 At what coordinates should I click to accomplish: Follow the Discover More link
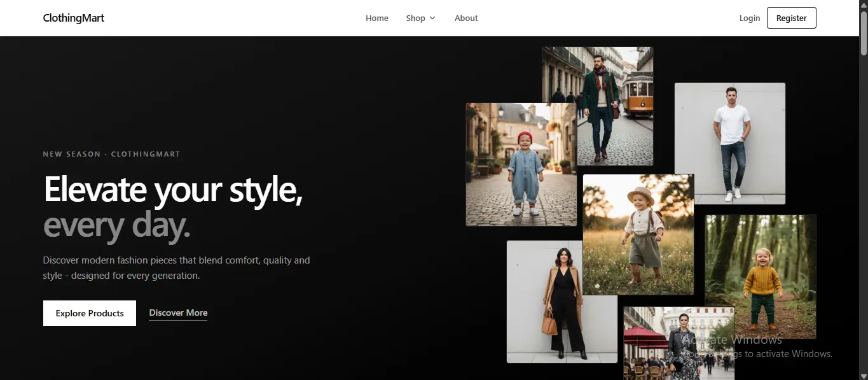(178, 313)
